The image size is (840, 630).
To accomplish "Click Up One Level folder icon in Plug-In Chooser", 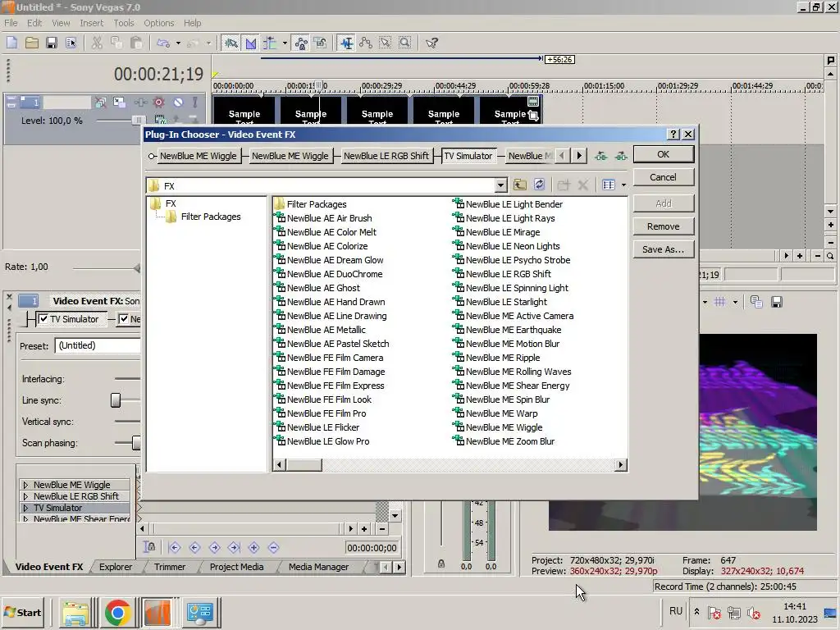I will click(x=519, y=185).
